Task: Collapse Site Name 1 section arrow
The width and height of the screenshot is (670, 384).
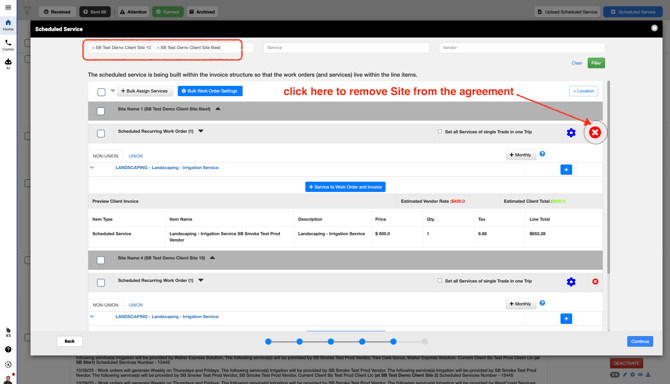Action: click(218, 109)
